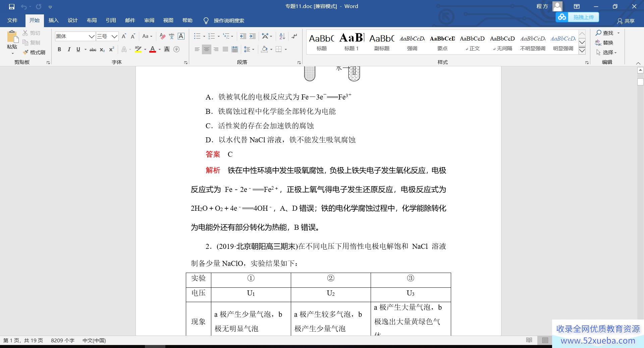Click the enclosed character icon
The image size is (644, 348).
click(176, 49)
